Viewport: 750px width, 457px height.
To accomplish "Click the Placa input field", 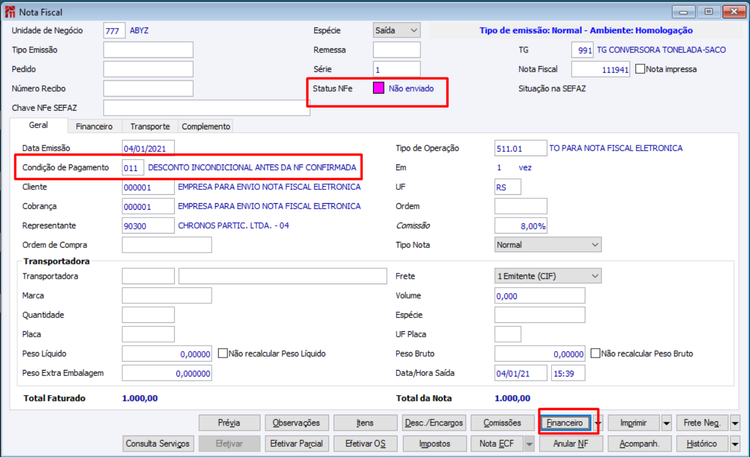I will pyautogui.click(x=148, y=334).
